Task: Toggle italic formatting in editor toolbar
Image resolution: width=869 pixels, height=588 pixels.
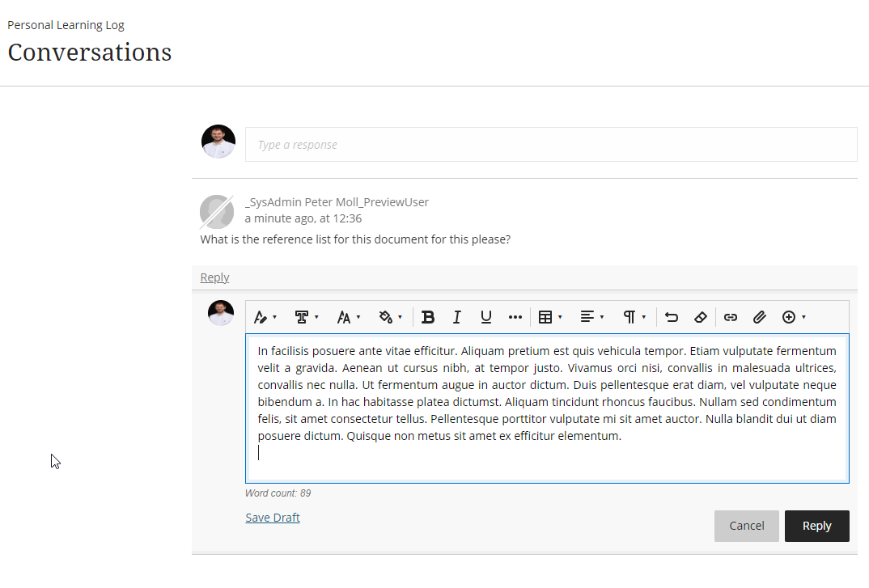Action: tap(457, 317)
